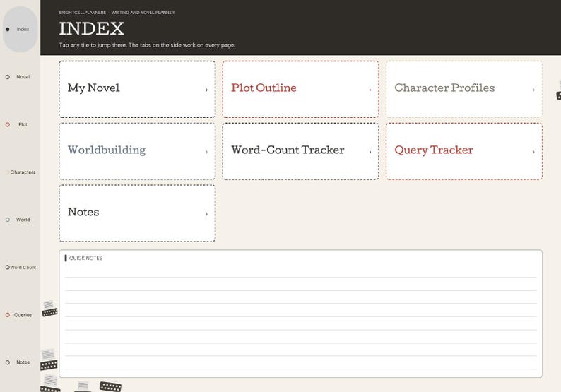Switch to the Novel side tab
This screenshot has height=392, width=561.
point(20,77)
